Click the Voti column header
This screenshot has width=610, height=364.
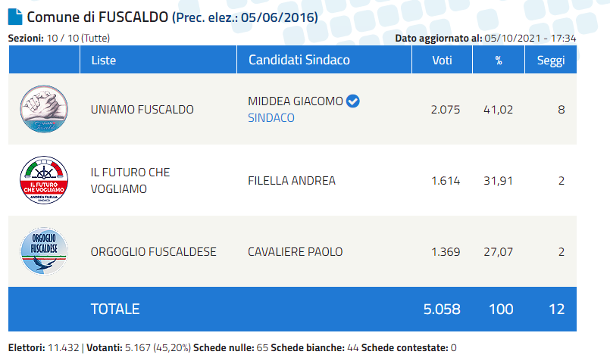tap(442, 61)
